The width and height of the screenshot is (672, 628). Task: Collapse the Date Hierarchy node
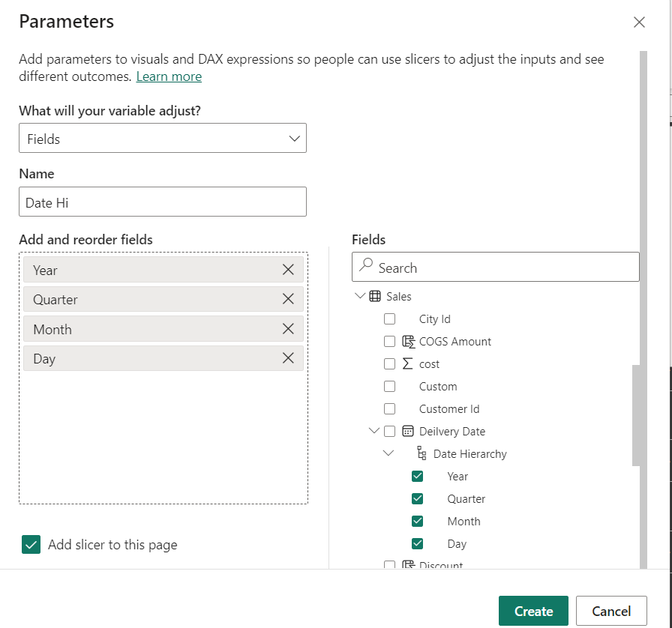[388, 453]
